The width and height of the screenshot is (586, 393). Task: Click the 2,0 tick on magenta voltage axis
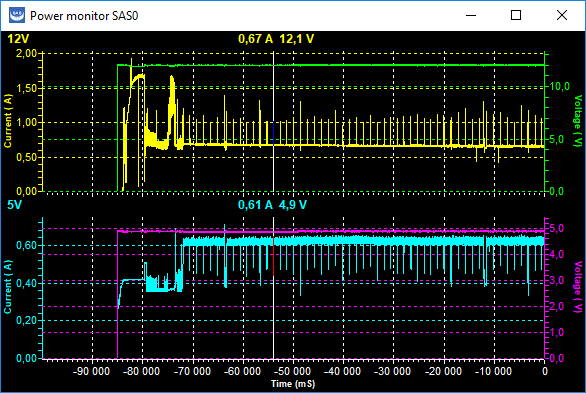coord(557,306)
